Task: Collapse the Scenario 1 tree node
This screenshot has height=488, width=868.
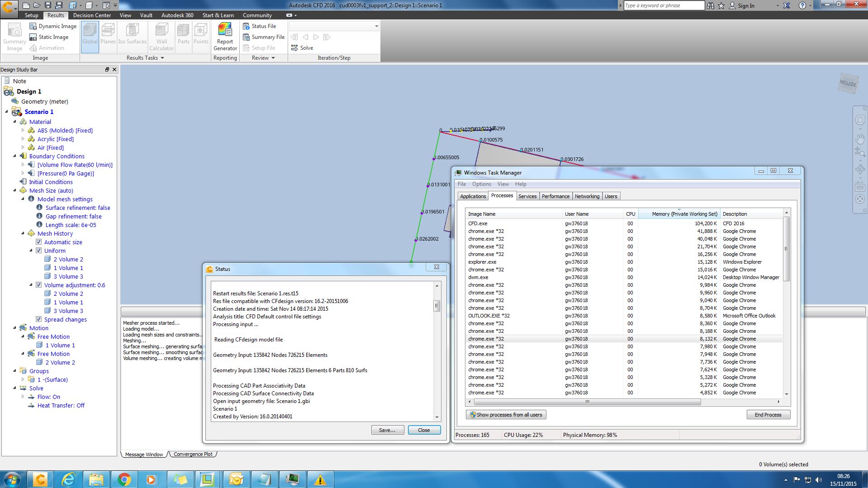Action: tap(7, 112)
